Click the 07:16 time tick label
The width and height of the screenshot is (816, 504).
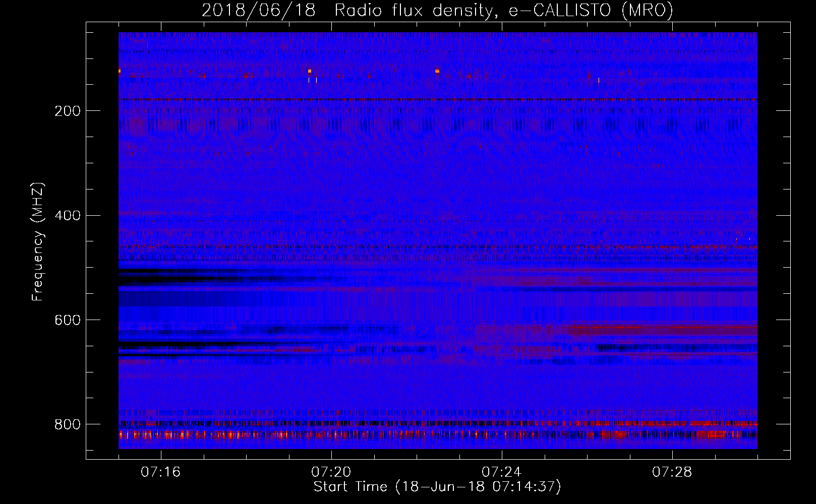click(x=161, y=472)
